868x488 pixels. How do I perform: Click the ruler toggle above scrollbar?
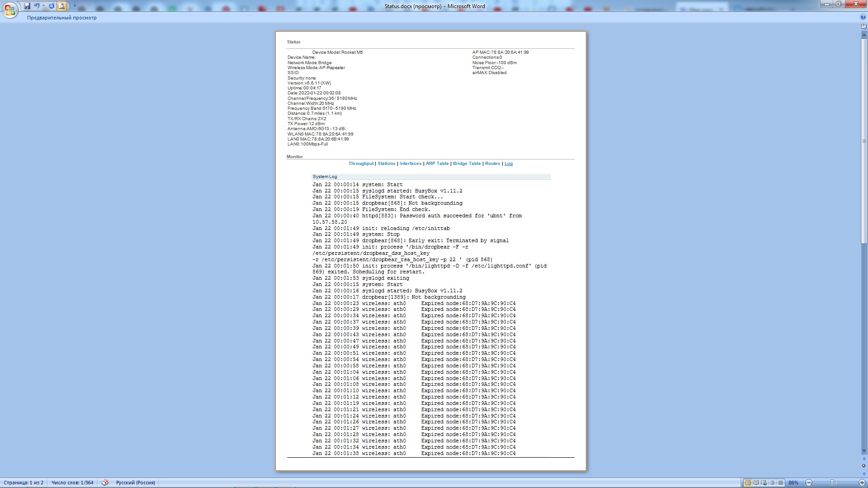pos(864,27)
